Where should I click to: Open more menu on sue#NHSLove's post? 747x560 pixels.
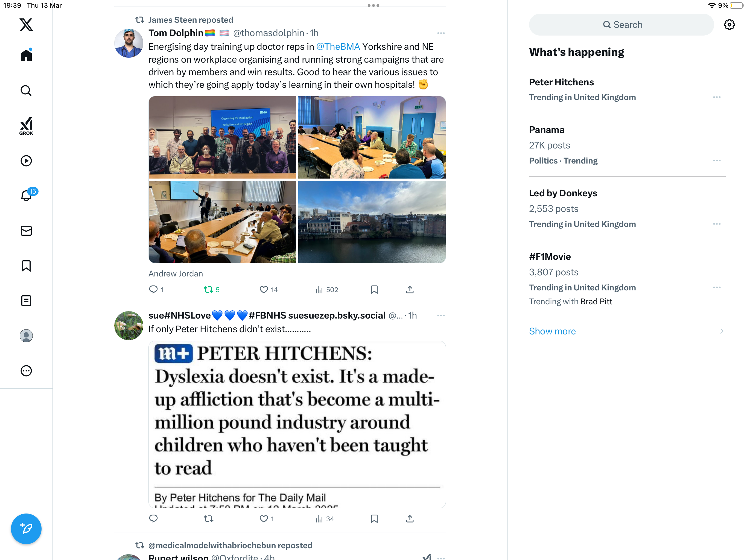pyautogui.click(x=441, y=316)
